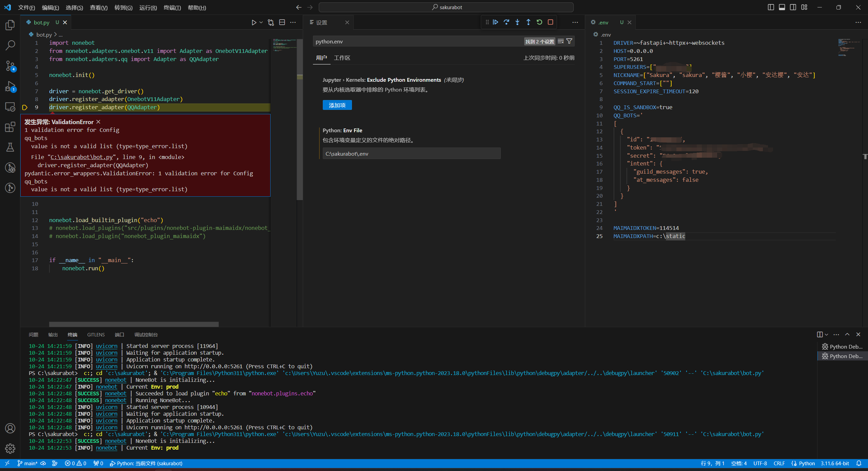Open changes compare icon in bot.py toolbar

pos(271,22)
